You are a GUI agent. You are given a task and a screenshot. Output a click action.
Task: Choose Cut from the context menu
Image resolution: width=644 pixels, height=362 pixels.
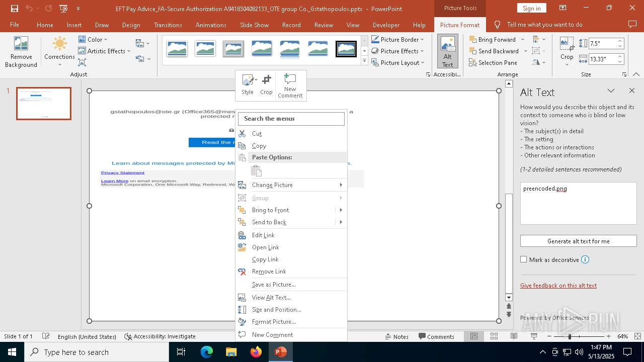coord(292,133)
